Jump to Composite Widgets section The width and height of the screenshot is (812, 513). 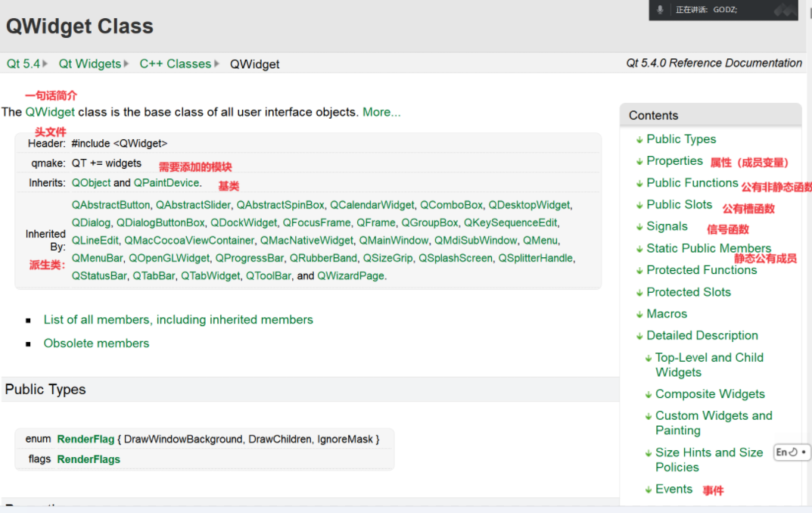[710, 394]
